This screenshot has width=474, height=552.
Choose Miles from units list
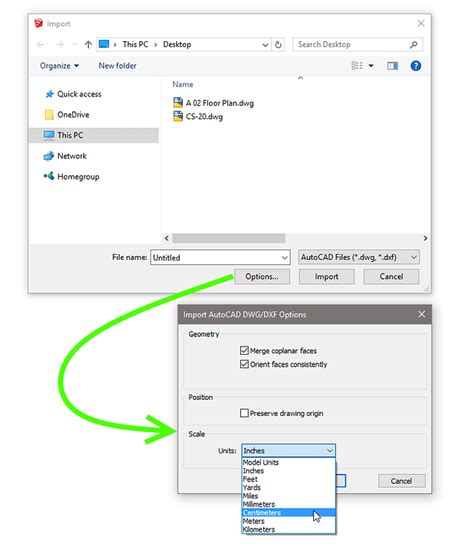point(288,496)
